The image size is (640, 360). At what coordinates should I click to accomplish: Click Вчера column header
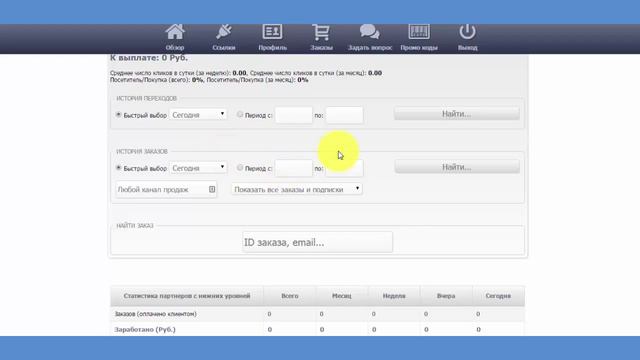(x=446, y=296)
